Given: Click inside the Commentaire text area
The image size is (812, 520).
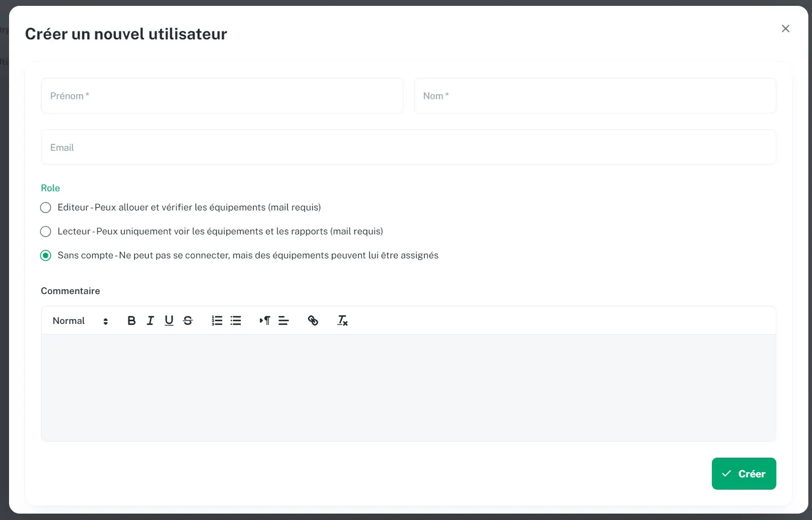Looking at the screenshot, I should point(409,388).
